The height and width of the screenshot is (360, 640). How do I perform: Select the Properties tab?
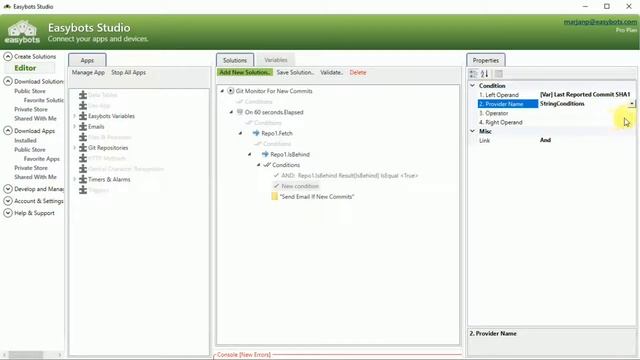[x=486, y=60]
